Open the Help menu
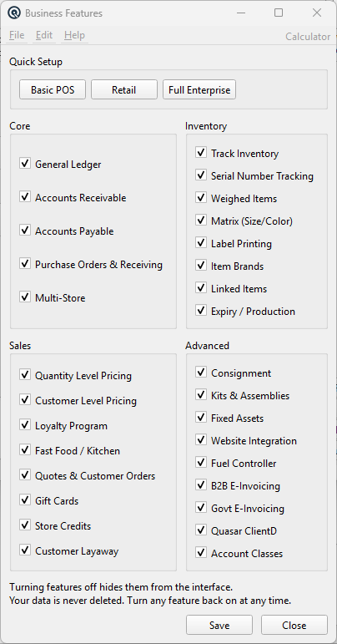 coord(74,35)
